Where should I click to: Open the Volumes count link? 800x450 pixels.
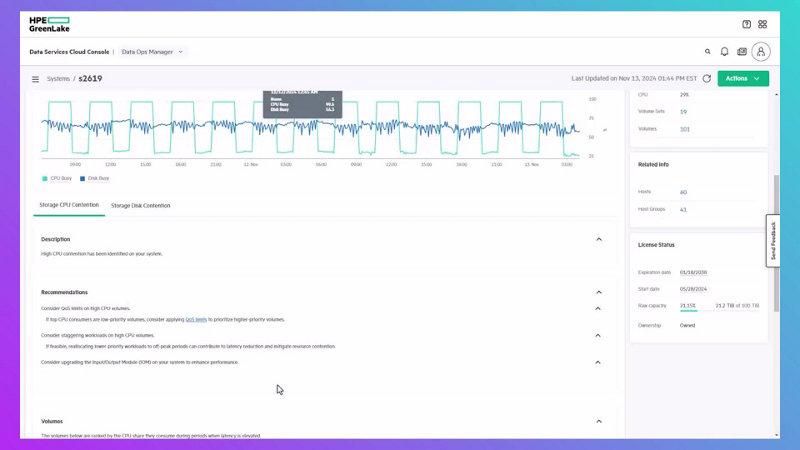tap(685, 130)
